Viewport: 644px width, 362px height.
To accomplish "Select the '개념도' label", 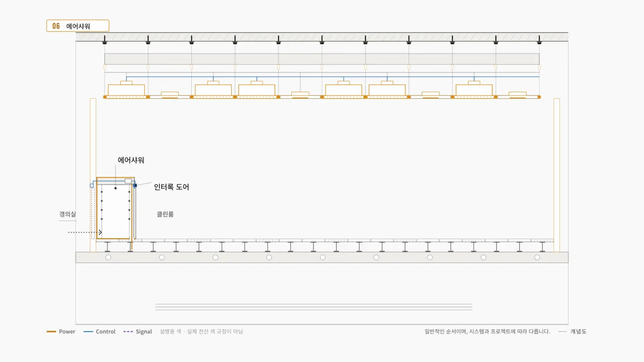I will pyautogui.click(x=578, y=331).
